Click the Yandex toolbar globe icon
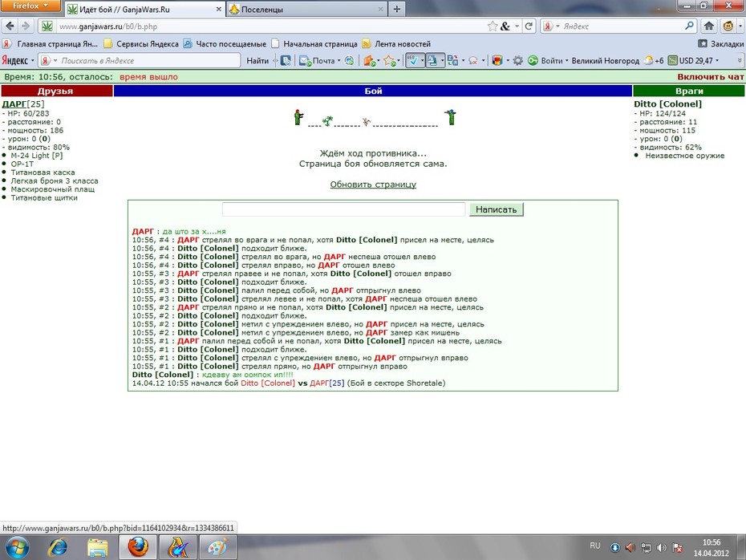 pos(349,60)
